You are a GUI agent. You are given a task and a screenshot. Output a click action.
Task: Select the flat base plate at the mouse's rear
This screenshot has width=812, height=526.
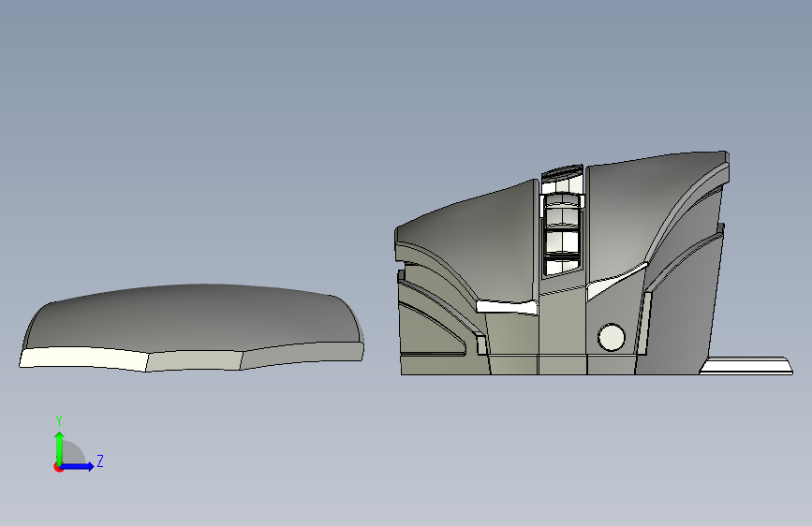(746, 366)
